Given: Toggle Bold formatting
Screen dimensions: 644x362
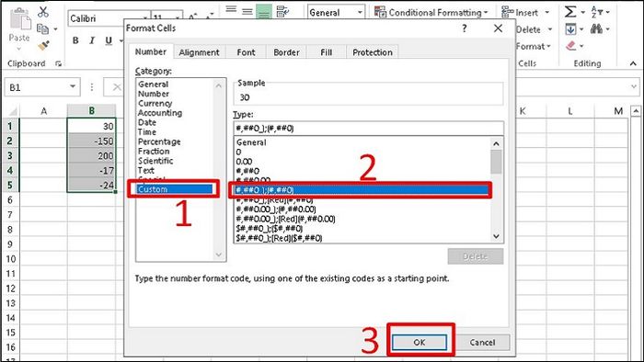Looking at the screenshot, I should coord(75,40).
